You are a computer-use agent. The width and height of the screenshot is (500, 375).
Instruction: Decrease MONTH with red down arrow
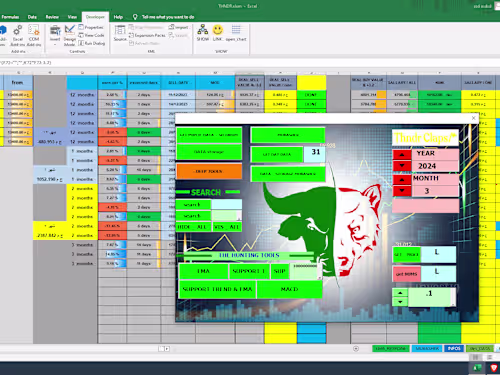coord(402,191)
